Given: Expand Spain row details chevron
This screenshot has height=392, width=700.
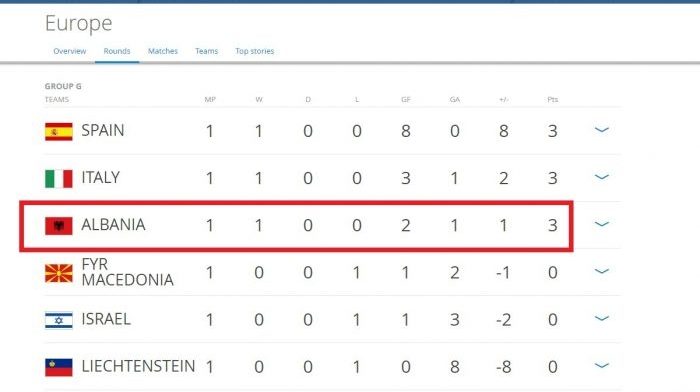Looking at the screenshot, I should pyautogui.click(x=602, y=130).
